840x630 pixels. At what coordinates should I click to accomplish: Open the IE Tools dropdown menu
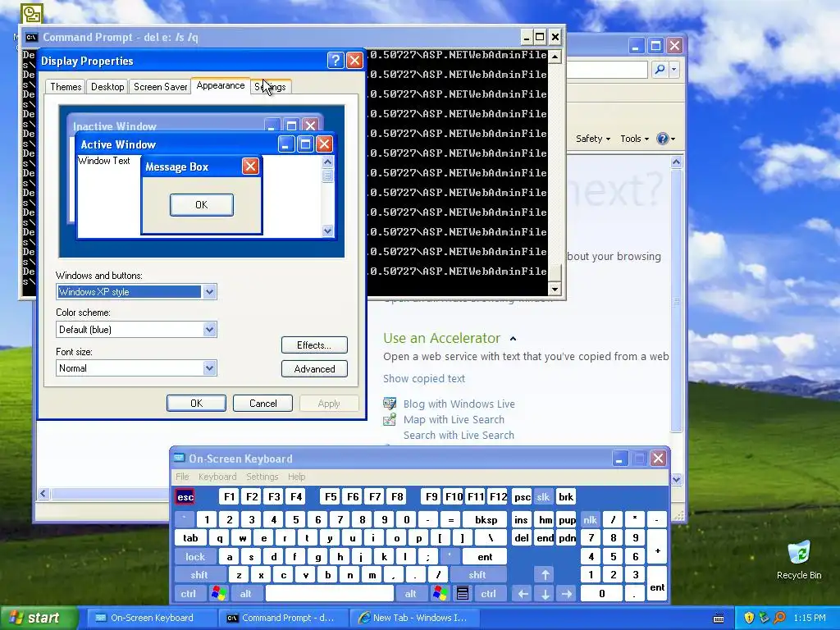[x=634, y=139]
